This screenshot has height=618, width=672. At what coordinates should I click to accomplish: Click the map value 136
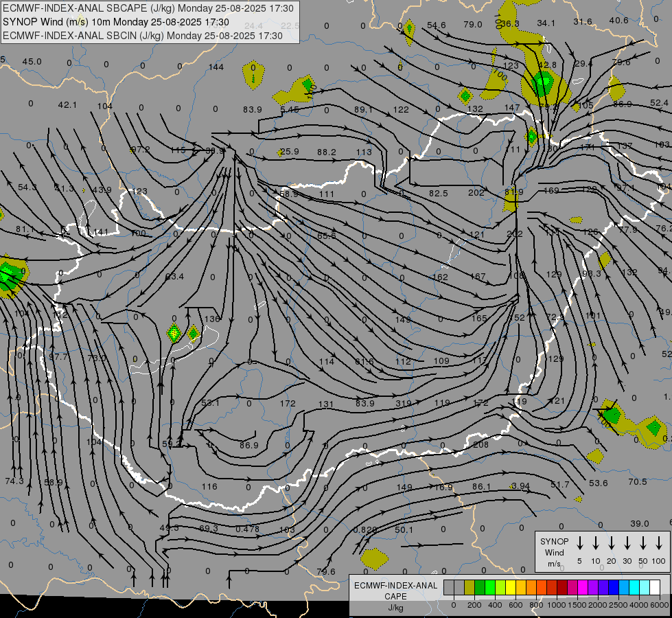(211, 319)
